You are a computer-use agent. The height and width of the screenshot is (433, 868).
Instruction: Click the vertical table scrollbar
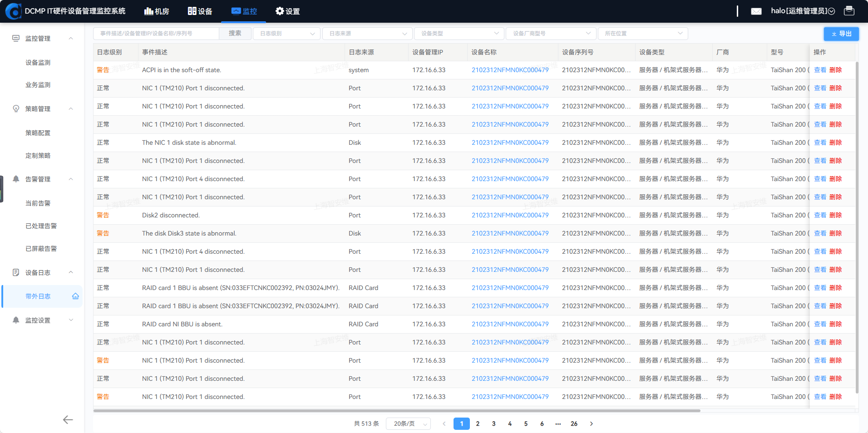point(857,227)
